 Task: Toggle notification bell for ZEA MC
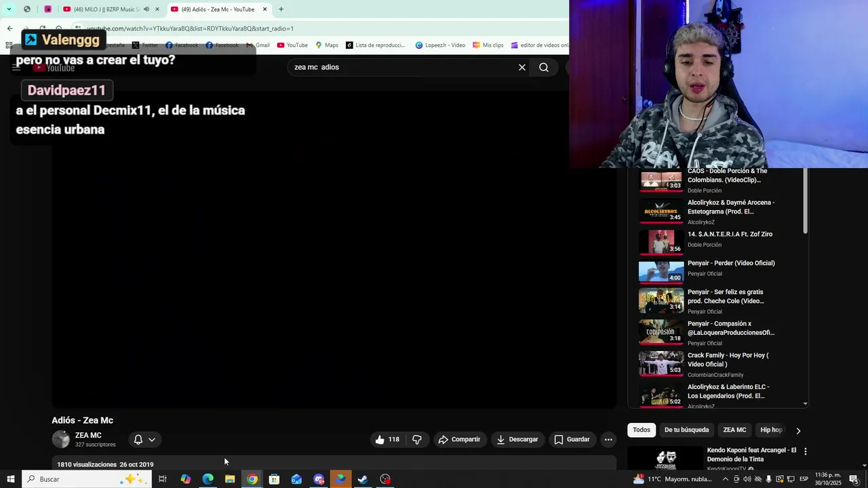click(x=144, y=439)
